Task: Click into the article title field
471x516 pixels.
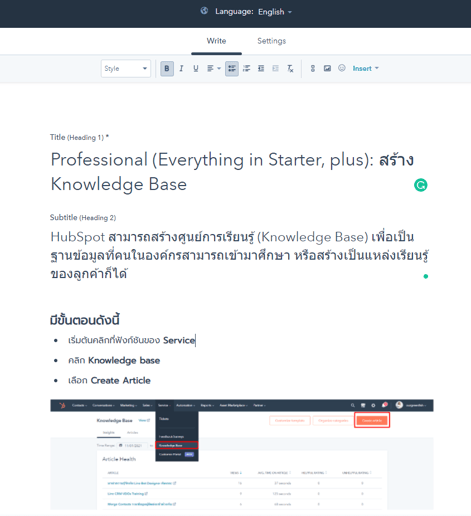Action: pos(233,172)
